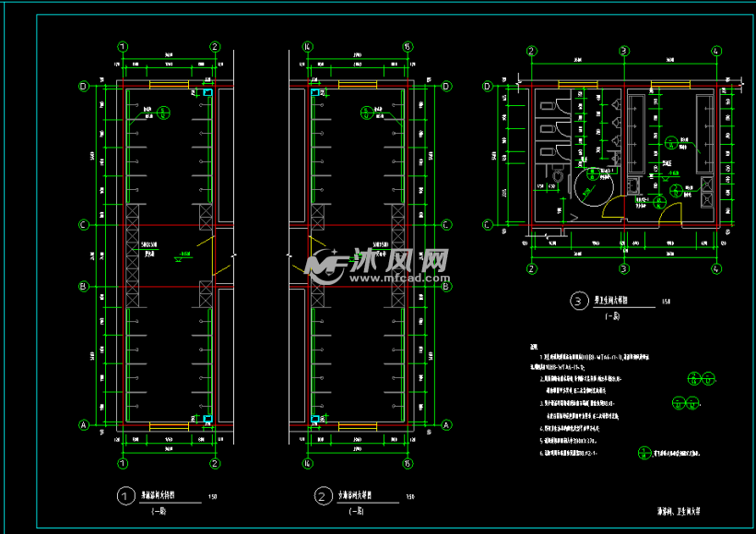Select axis bubble 3 above the toilet plan

point(624,51)
